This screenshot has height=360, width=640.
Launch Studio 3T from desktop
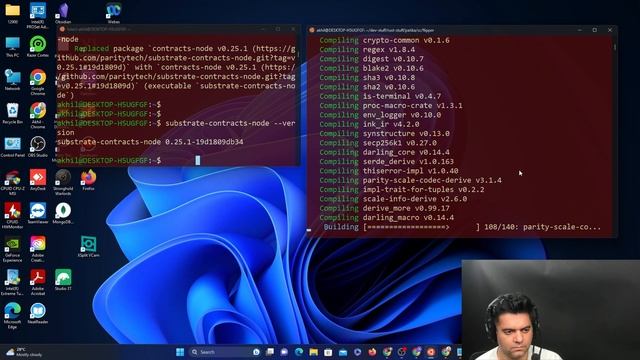pyautogui.click(x=63, y=280)
